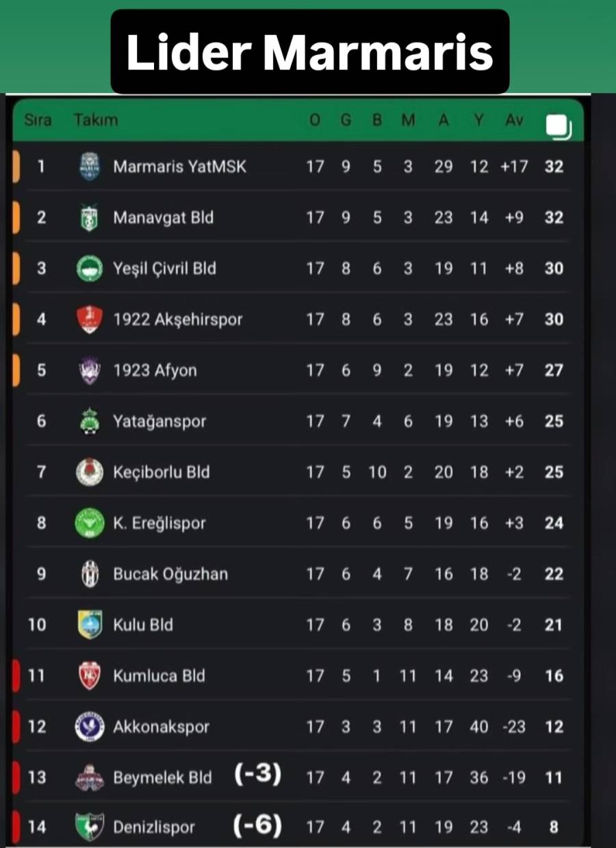Viewport: 616px width, 848px height.
Task: Tap the Kulu Bld shield logo
Action: [90, 625]
